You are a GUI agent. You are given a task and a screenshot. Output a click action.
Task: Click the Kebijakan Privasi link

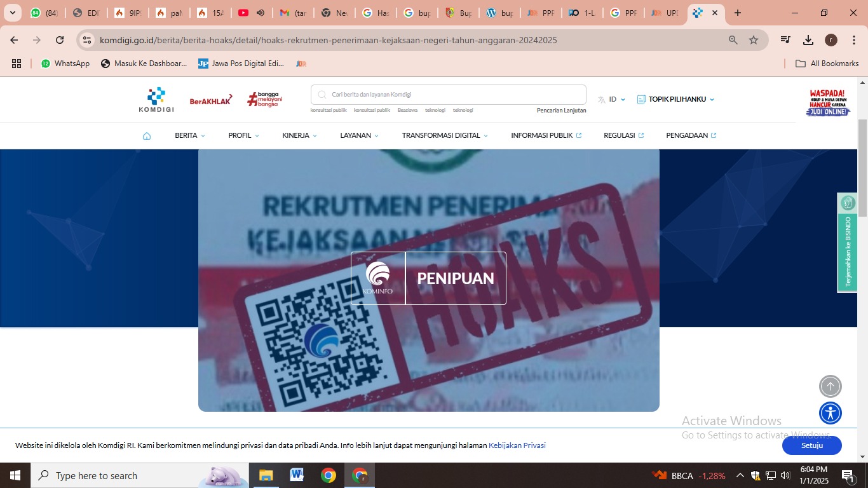tap(517, 445)
